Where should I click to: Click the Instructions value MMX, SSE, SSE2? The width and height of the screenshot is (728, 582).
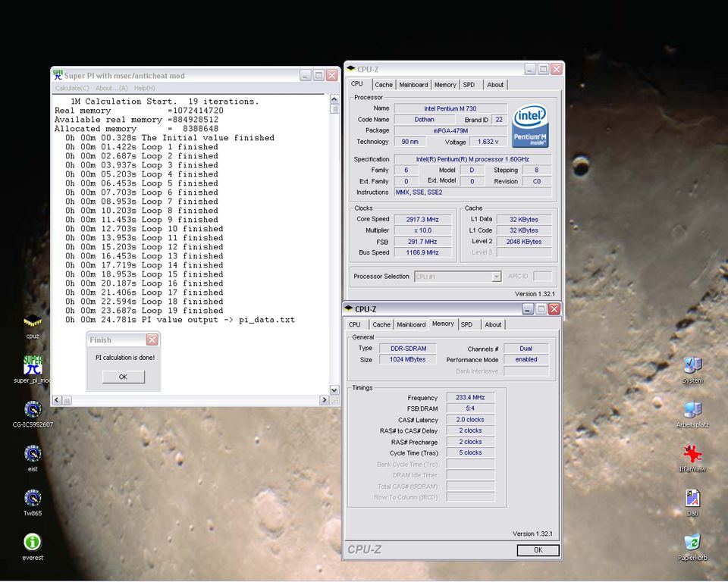[472, 192]
